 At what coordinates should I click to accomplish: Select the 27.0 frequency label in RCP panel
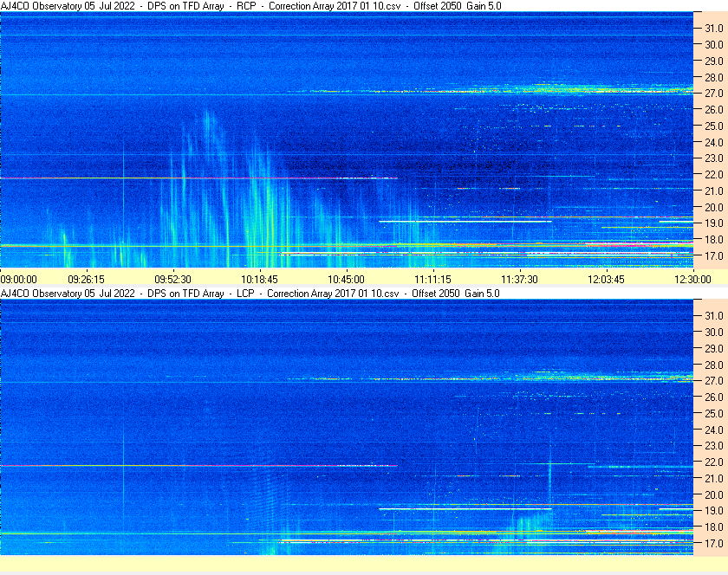pos(713,93)
